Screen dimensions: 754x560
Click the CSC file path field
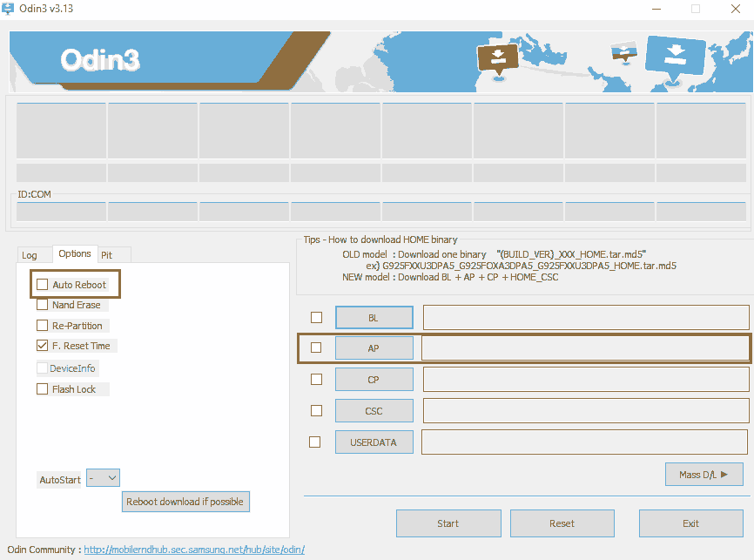[586, 410]
